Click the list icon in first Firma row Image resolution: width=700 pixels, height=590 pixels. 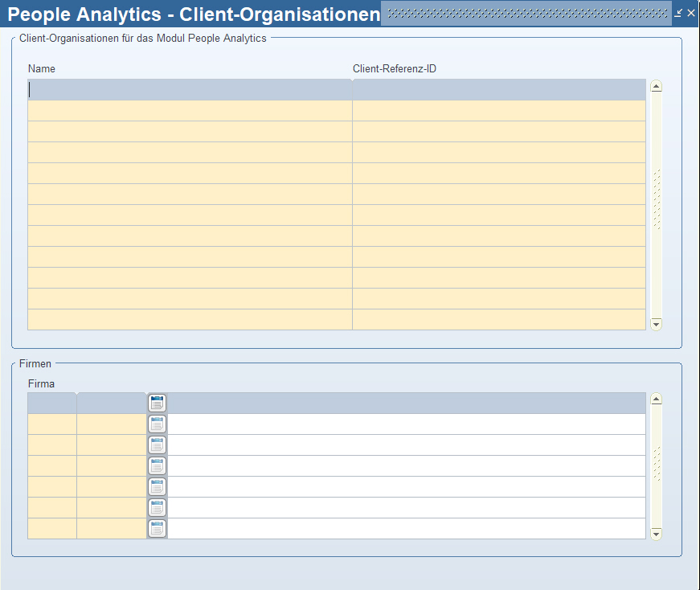pyautogui.click(x=157, y=403)
